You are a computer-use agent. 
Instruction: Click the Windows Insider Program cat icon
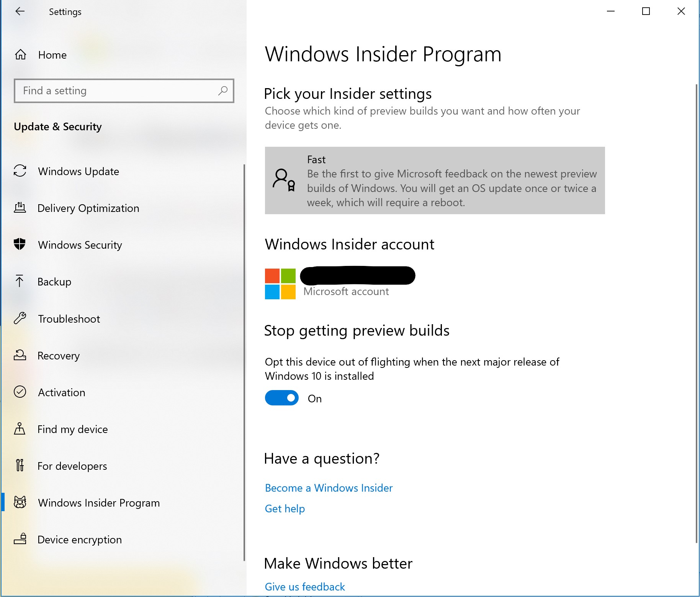click(20, 502)
